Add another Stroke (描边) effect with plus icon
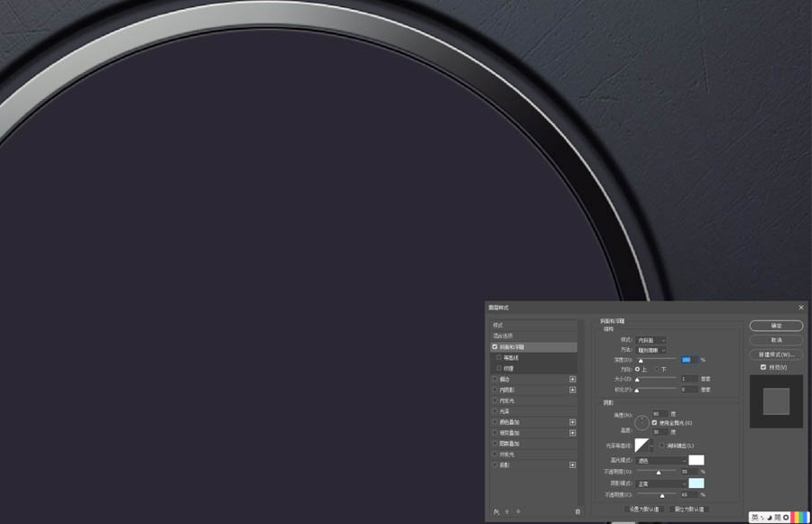The width and height of the screenshot is (812, 524). (572, 379)
